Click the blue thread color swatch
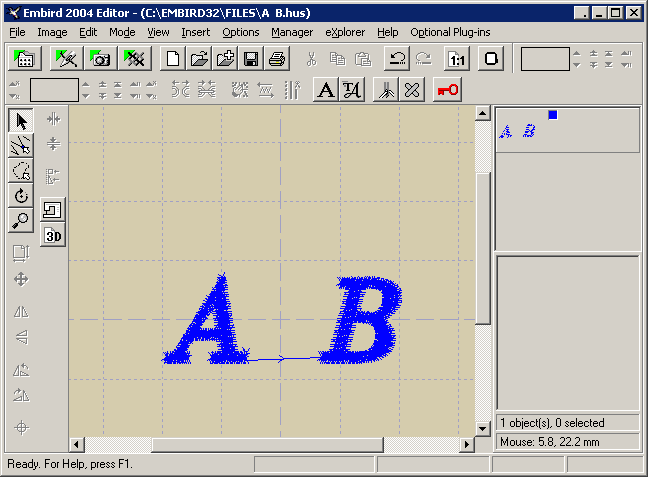 [553, 115]
